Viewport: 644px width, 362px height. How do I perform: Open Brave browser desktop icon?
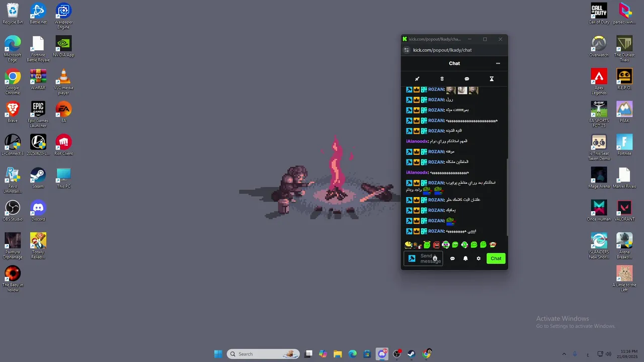(x=13, y=113)
